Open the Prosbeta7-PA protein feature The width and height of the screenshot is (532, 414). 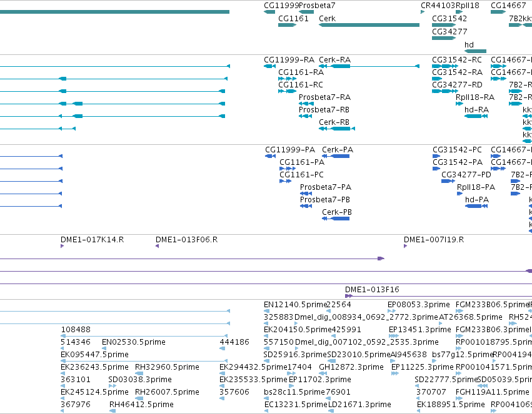[306, 194]
